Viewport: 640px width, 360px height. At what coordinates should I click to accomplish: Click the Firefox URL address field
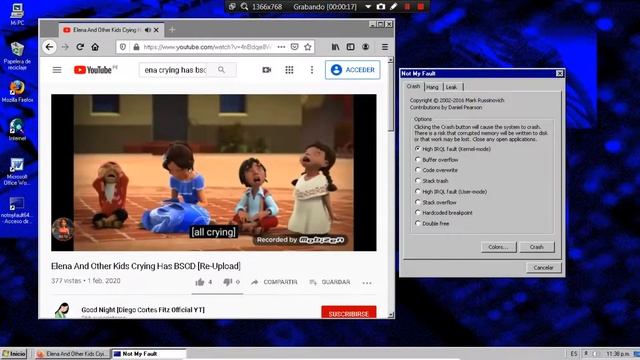click(x=207, y=47)
